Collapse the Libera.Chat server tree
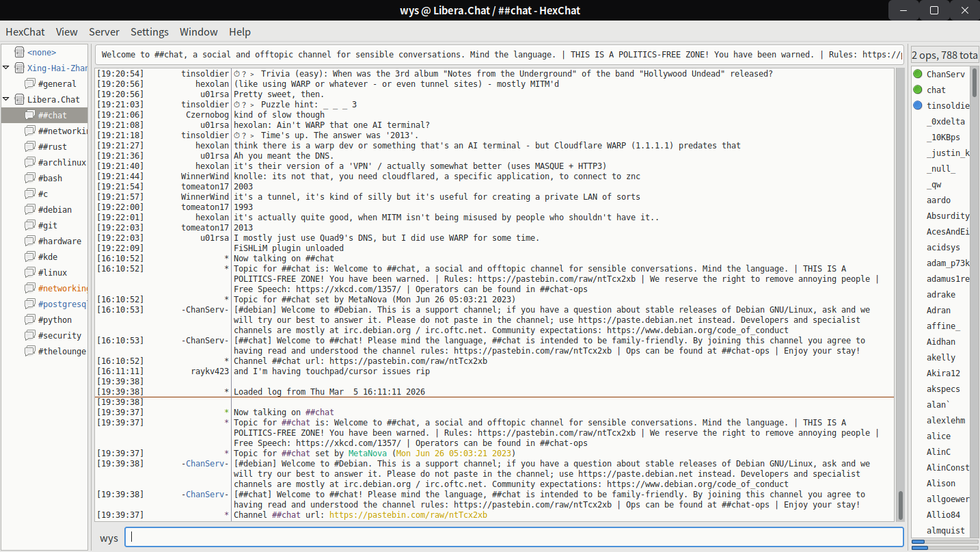980x552 pixels. tap(6, 99)
